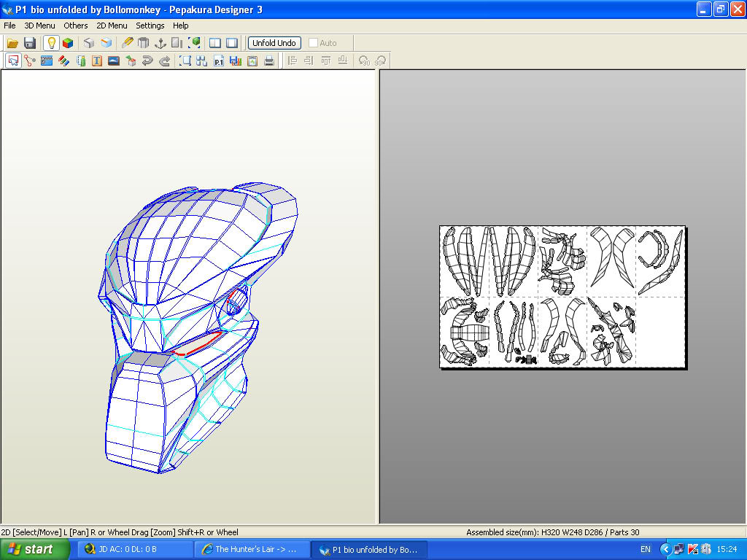
Task: Toggle the light bulb lighting icon
Action: point(51,43)
